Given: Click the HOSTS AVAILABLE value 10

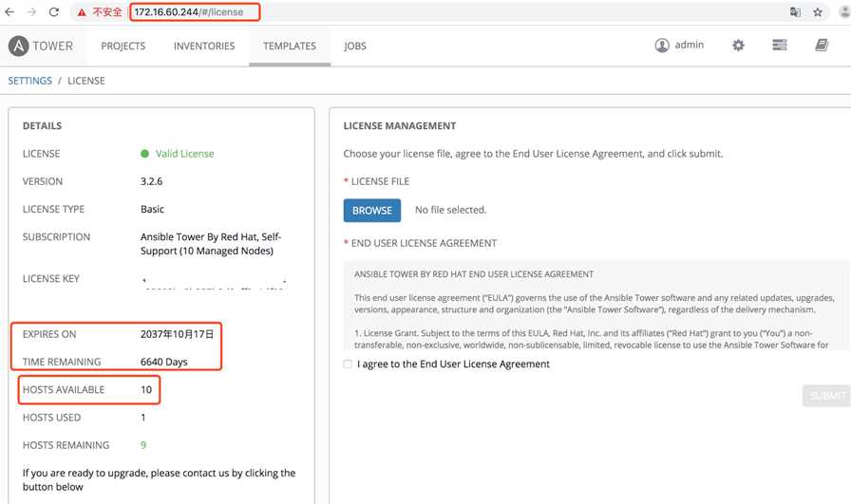Looking at the screenshot, I should pyautogui.click(x=146, y=389).
